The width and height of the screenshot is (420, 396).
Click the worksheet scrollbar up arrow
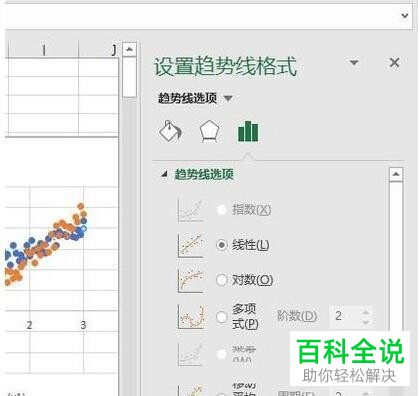(129, 49)
